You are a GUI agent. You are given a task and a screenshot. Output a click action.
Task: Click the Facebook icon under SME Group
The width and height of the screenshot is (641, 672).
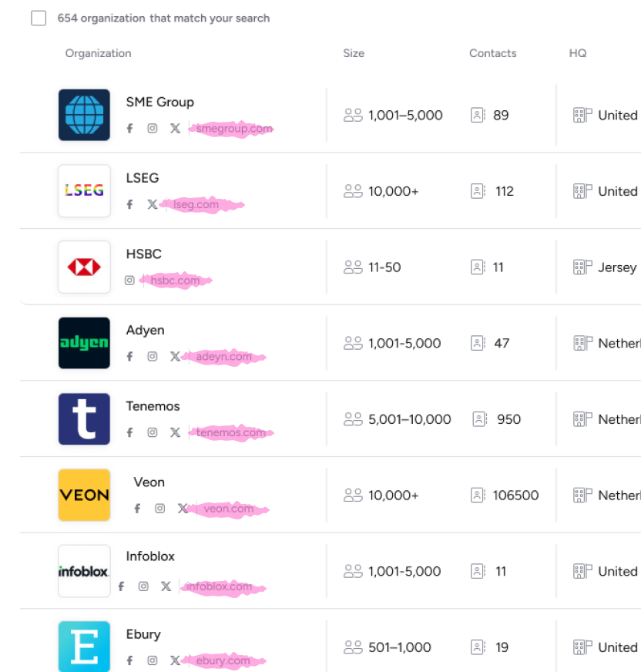click(129, 129)
